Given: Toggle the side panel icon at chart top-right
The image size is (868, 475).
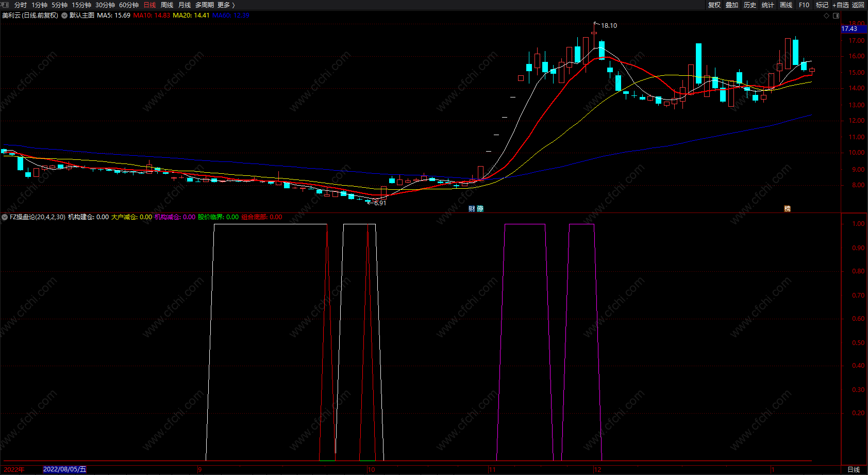Looking at the screenshot, I should pos(836,15).
